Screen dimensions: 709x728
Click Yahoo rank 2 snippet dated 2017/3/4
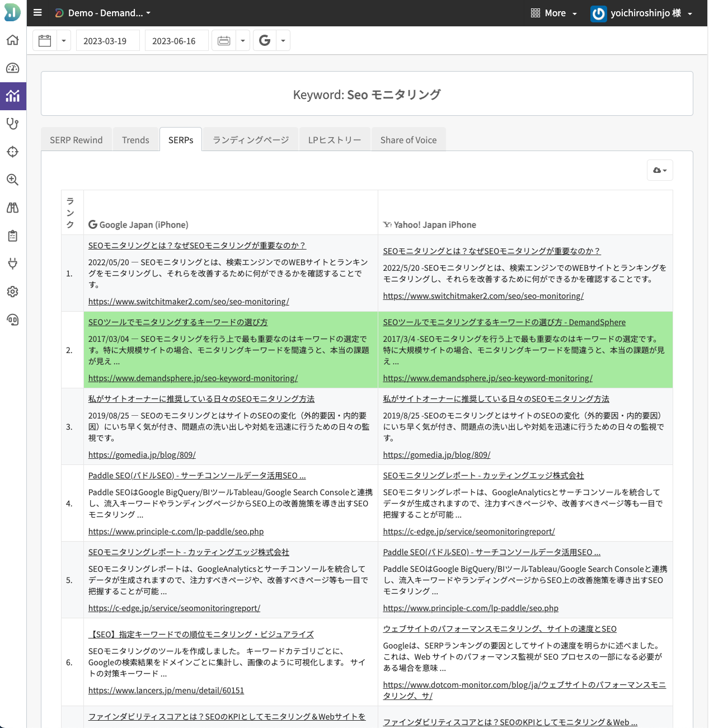524,350
